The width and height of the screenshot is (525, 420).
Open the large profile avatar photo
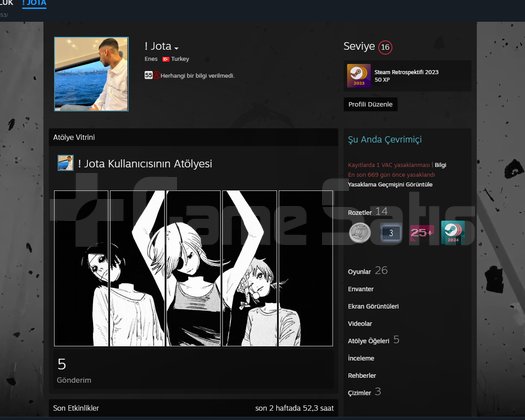(x=91, y=74)
